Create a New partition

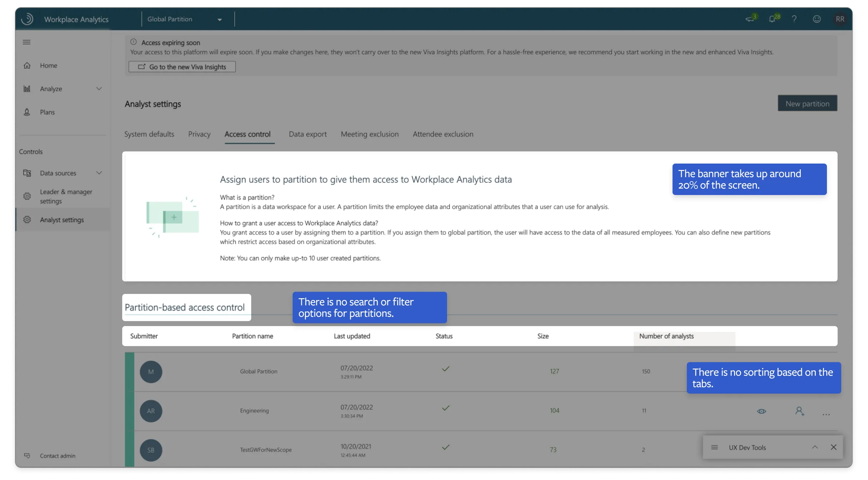point(807,103)
